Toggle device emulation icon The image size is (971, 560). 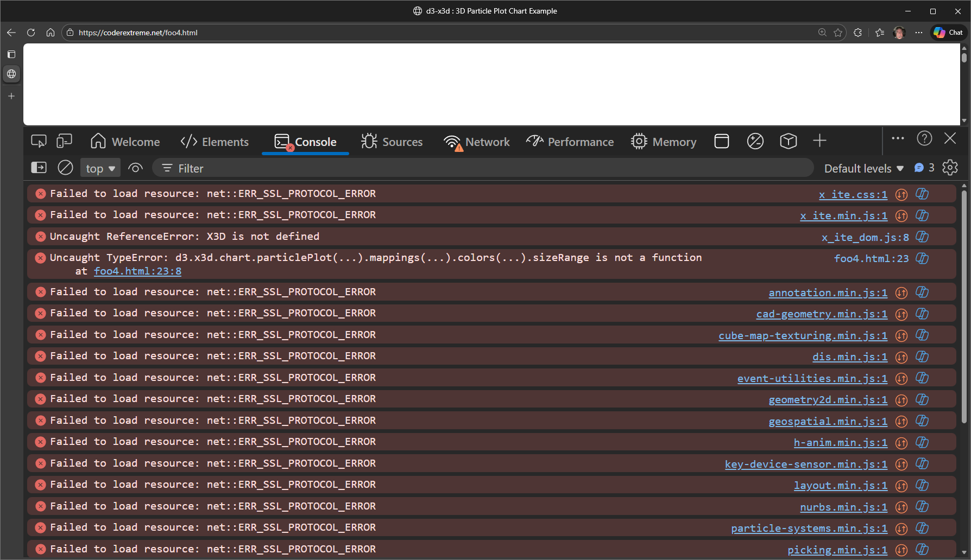point(64,141)
